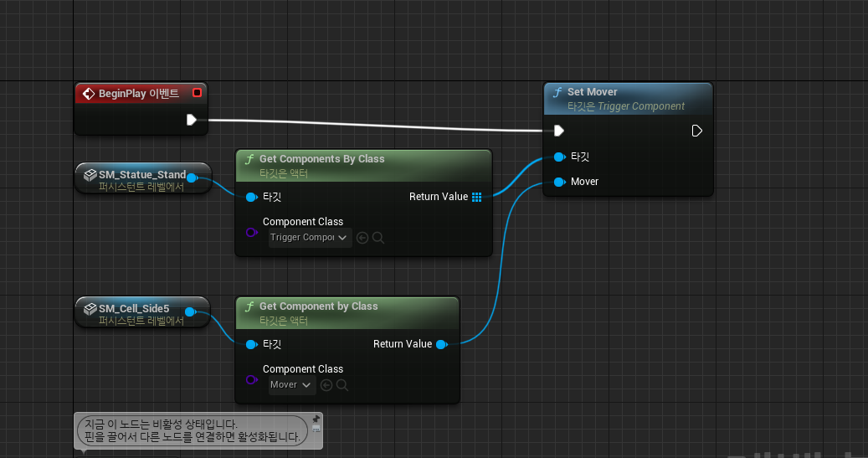Click Set Mover execution input pin

coord(559,131)
